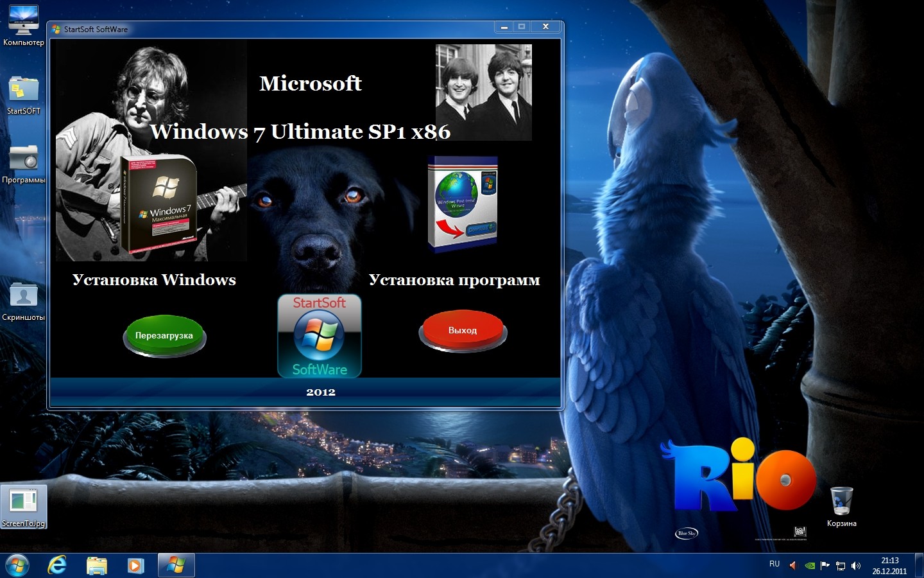
Task: Click the two-men photo at top right
Action: pos(484,92)
